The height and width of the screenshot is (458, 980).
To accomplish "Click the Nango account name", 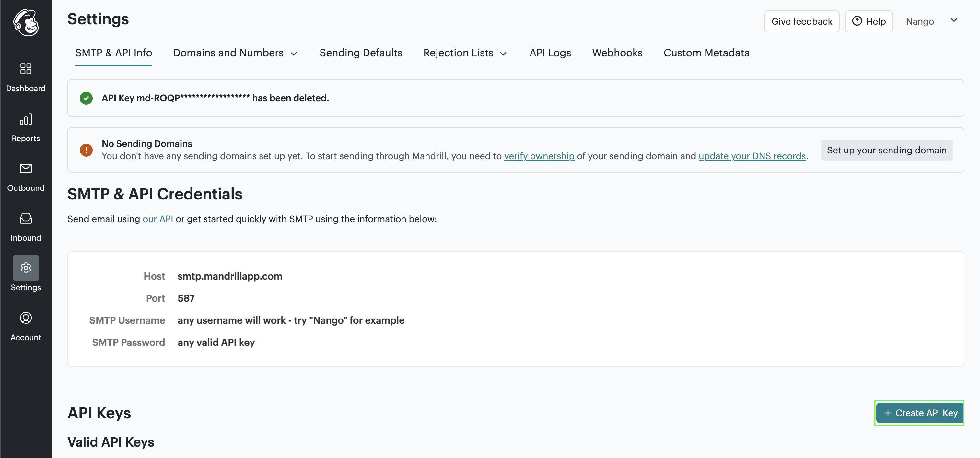I will pyautogui.click(x=920, y=21).
